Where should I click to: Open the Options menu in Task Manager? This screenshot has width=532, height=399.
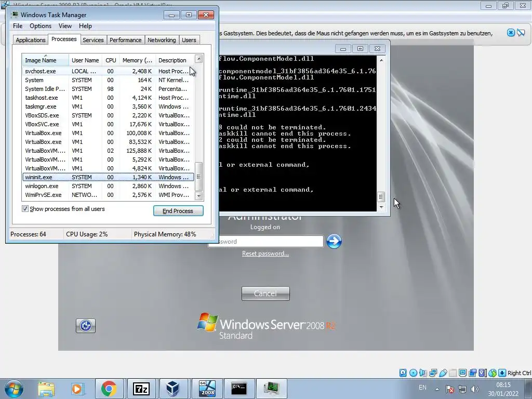pyautogui.click(x=41, y=26)
